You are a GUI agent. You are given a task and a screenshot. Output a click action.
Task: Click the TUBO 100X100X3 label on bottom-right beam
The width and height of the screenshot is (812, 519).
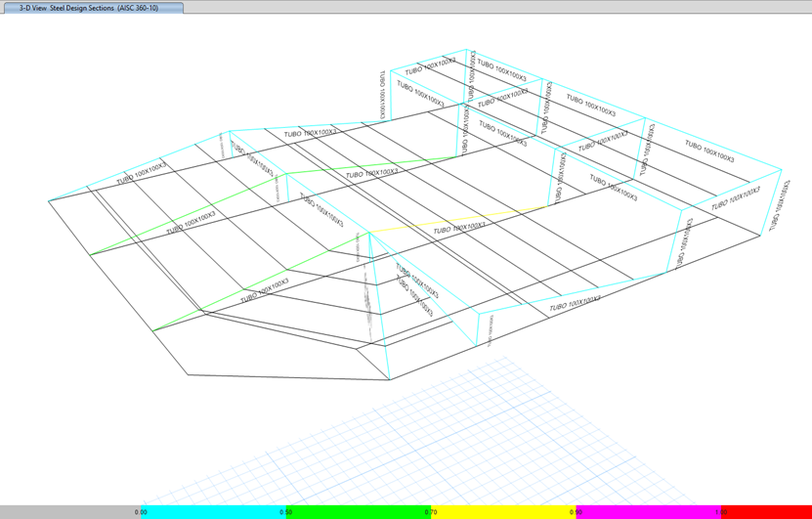[x=575, y=304]
